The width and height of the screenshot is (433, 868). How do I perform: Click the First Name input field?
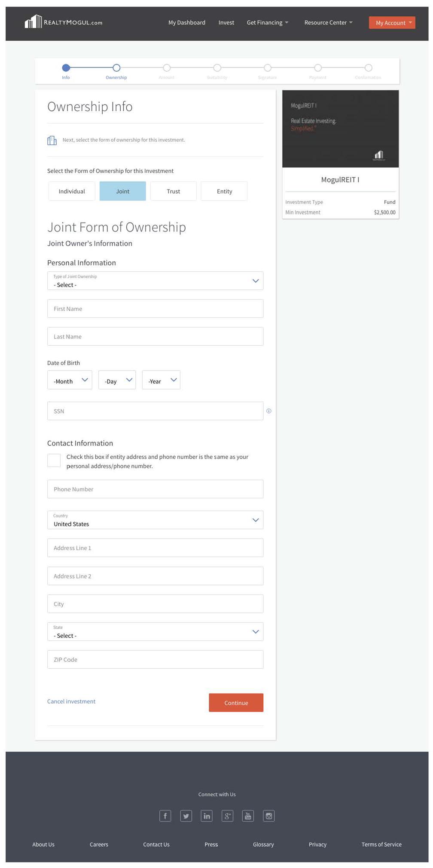(155, 309)
